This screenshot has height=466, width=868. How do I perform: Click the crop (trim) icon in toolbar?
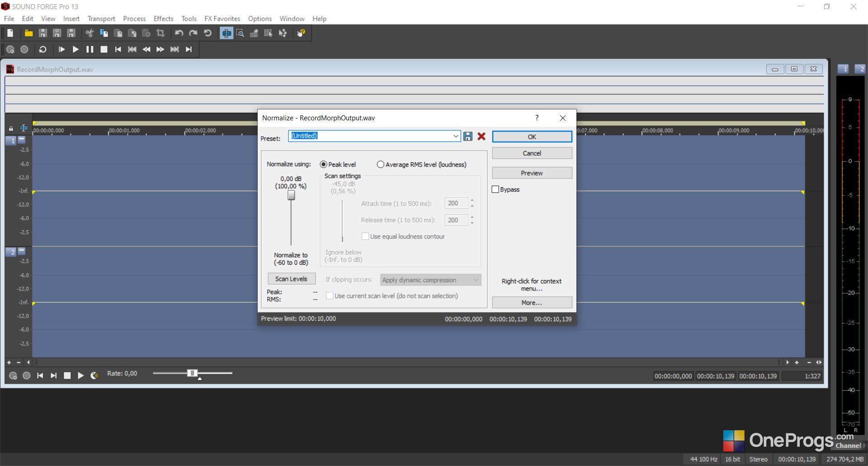160,33
